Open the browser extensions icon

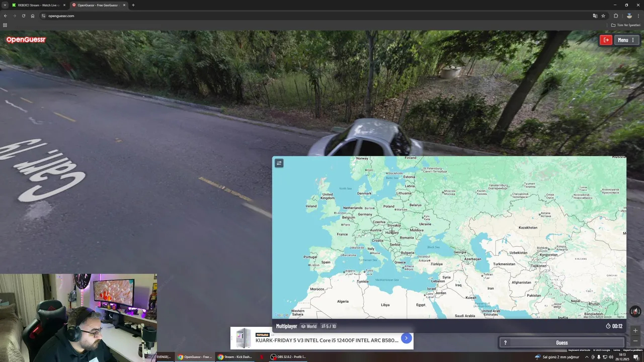click(616, 16)
